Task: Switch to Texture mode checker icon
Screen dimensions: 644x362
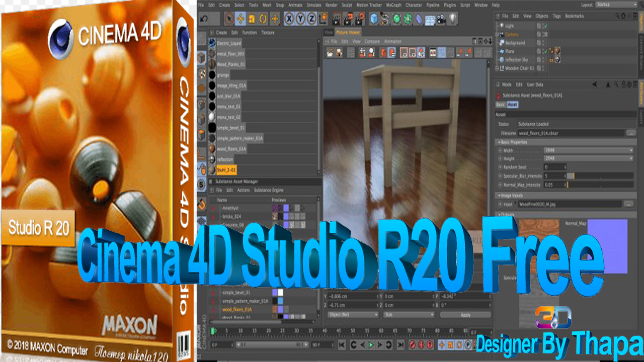Action: tap(201, 73)
